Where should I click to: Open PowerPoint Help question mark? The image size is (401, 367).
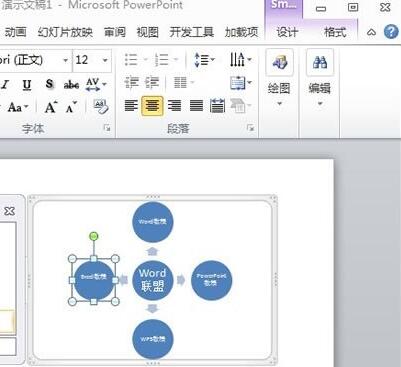(391, 32)
